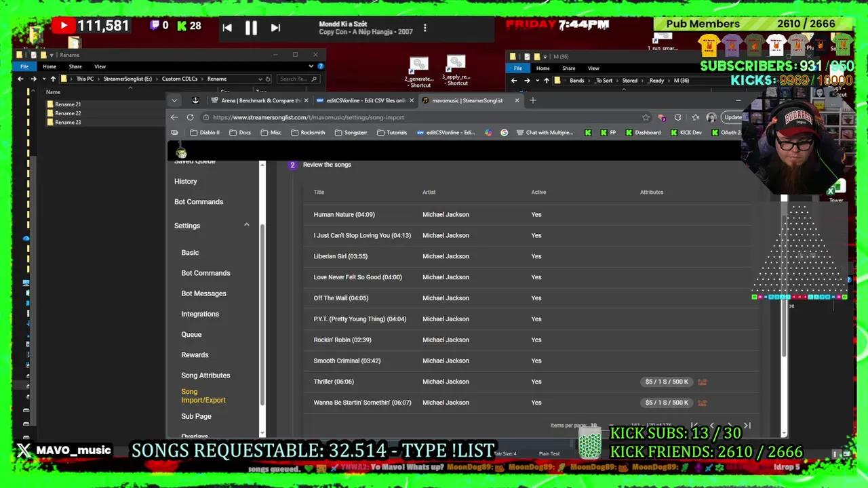
Task: Open History in the sidebar
Action: click(x=185, y=181)
